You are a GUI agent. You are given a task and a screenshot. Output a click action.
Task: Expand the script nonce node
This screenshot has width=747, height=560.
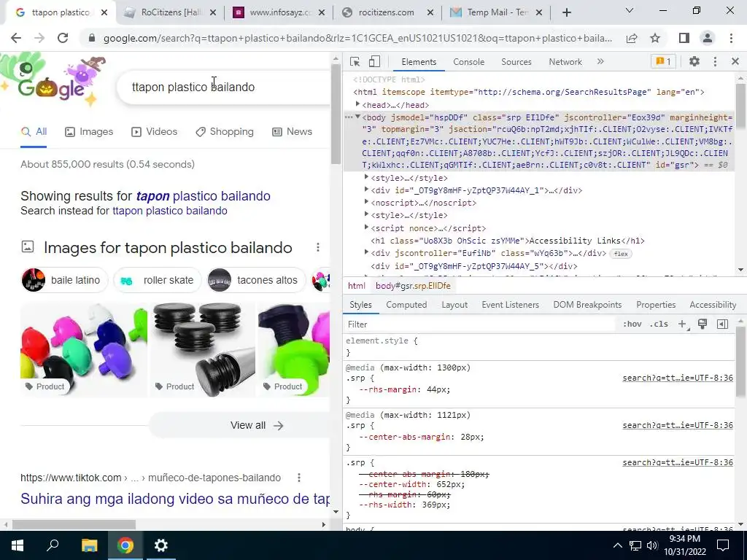366,227
